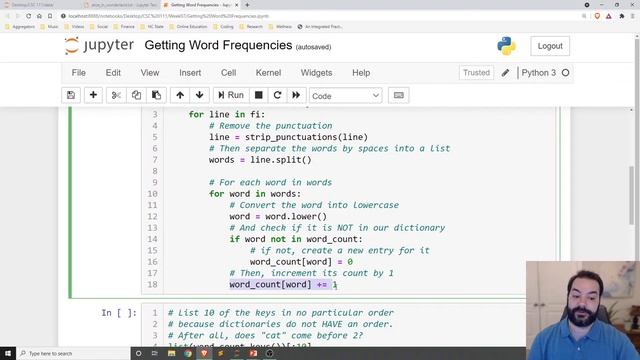Click the In [ ] prompt of next cell
This screenshot has height=360, width=640.
119,313
